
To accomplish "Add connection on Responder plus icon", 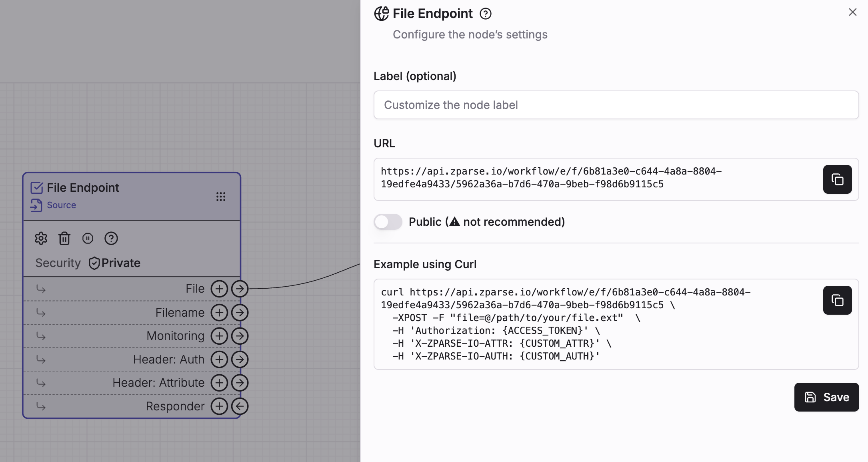I will click(219, 406).
